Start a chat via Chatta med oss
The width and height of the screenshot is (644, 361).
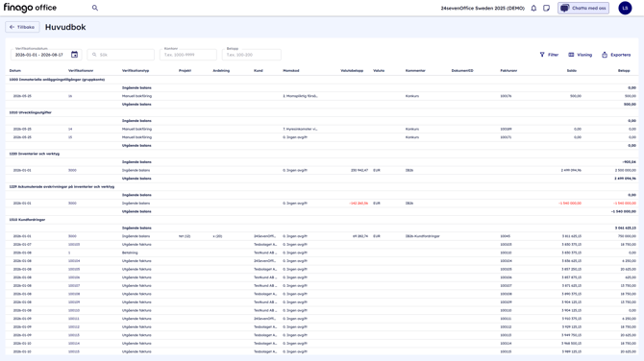(583, 8)
